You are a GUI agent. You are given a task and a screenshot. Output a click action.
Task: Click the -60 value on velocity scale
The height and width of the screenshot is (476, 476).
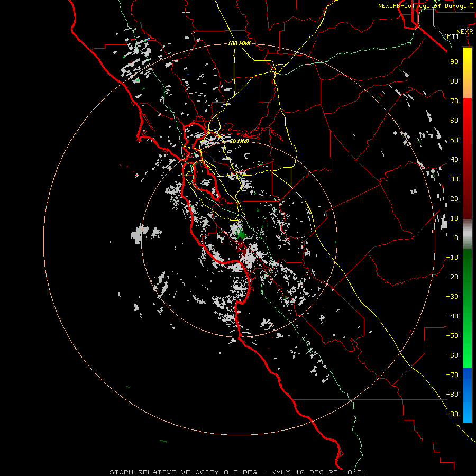(452, 355)
